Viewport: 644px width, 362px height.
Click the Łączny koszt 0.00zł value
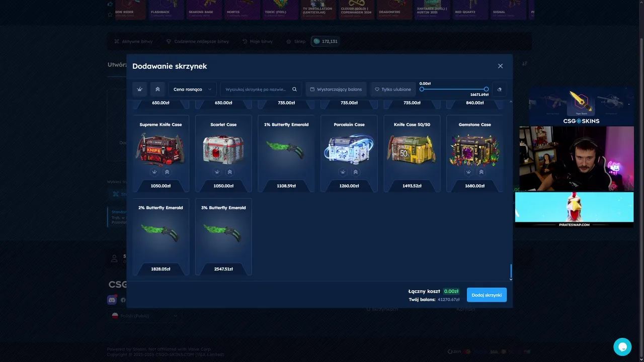point(451,291)
